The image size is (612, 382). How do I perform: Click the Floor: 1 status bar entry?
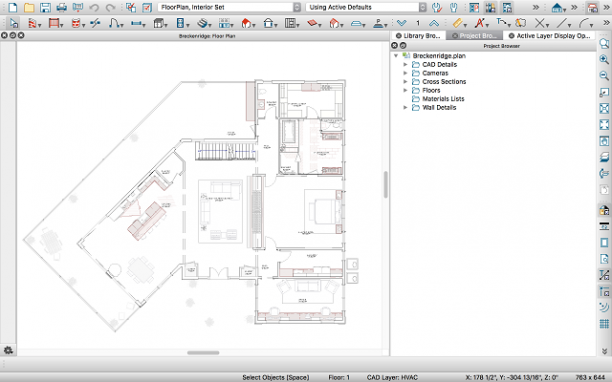[339, 377]
